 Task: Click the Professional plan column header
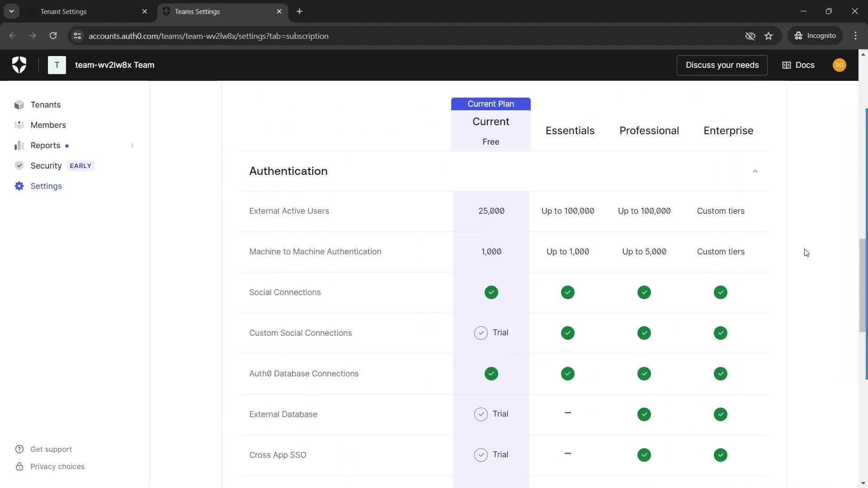point(649,131)
